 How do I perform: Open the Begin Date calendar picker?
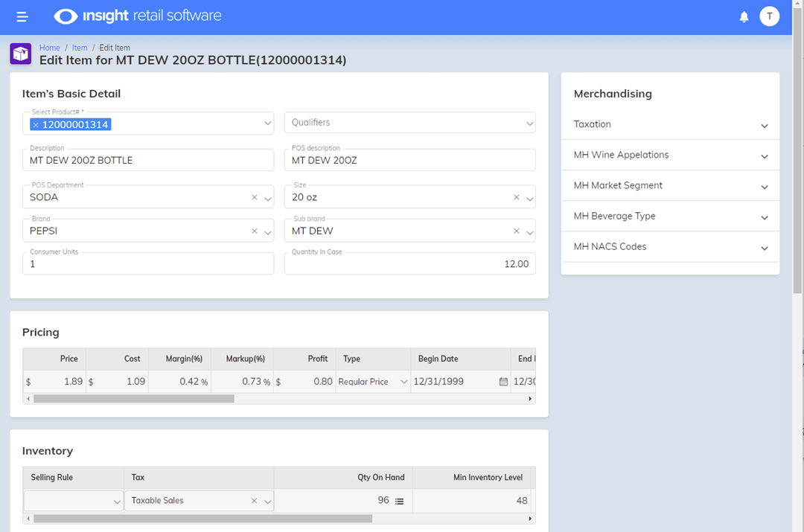(x=503, y=382)
